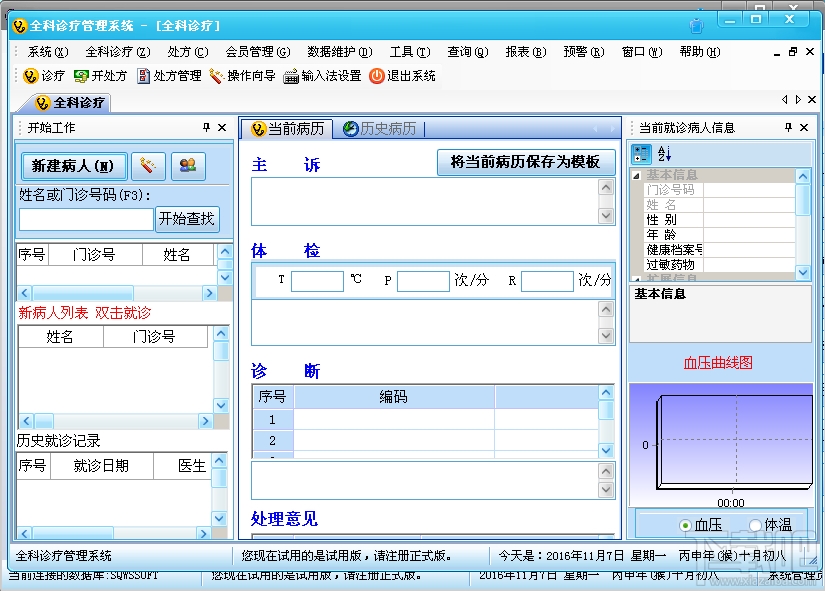Open the 预警(R) menu
This screenshot has height=591, width=825.
583,52
